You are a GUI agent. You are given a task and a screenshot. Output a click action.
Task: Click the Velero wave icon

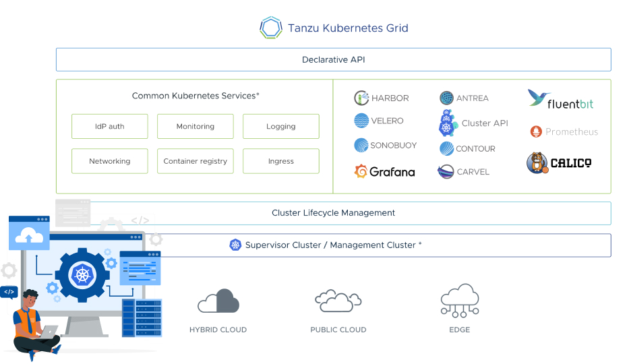tap(361, 121)
